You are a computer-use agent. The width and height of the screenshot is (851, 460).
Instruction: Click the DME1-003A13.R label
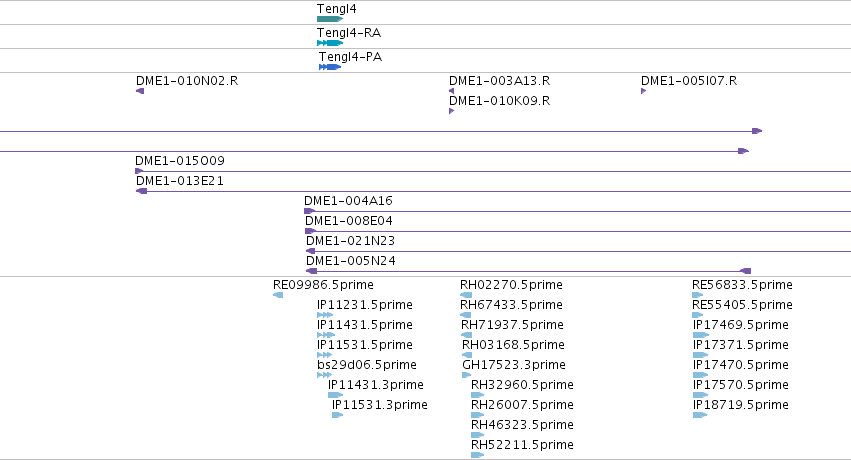click(x=499, y=81)
